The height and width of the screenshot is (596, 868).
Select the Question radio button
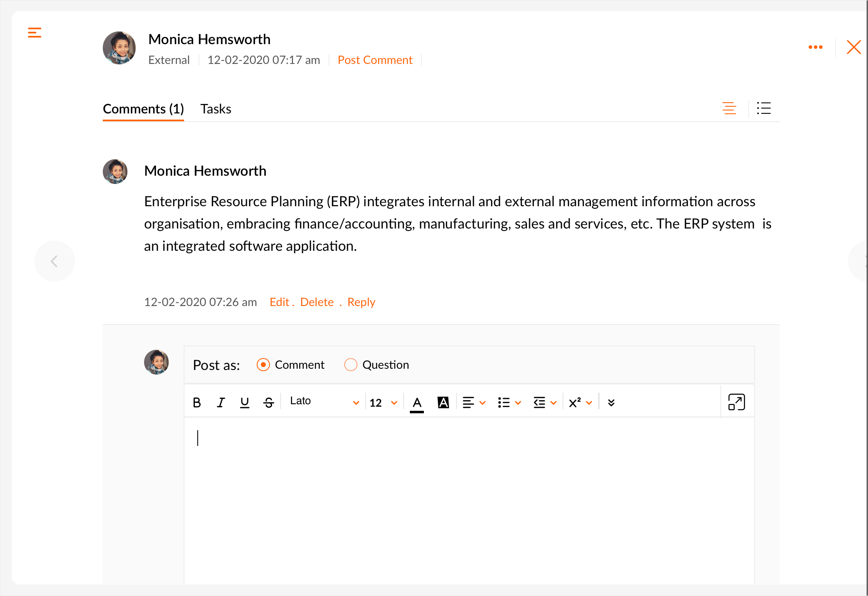point(350,365)
